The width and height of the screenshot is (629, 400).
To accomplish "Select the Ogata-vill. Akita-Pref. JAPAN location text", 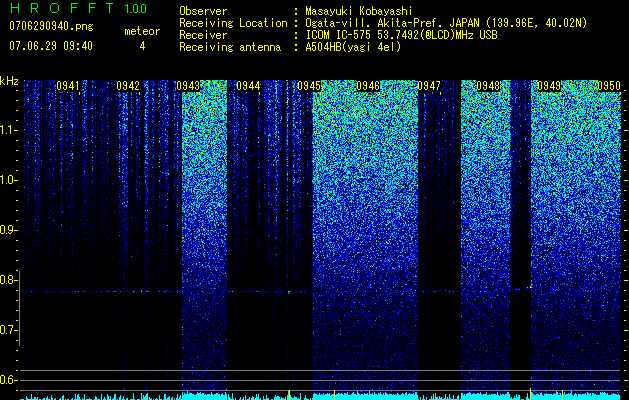I will pyautogui.click(x=446, y=23).
